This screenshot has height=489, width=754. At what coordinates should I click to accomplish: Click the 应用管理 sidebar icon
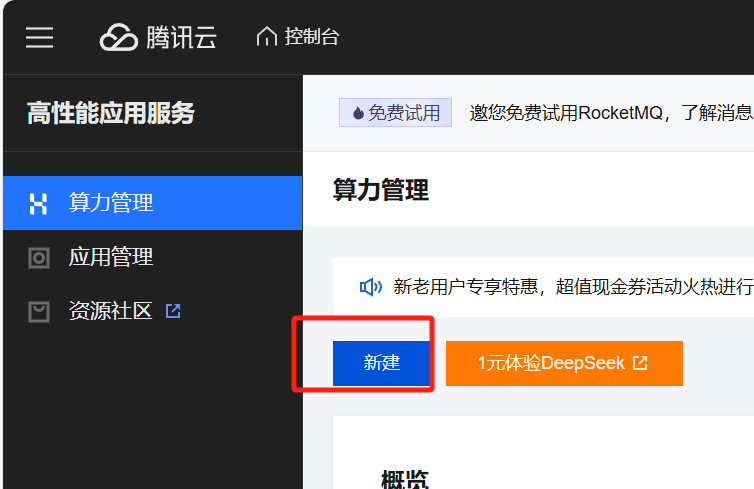(x=39, y=258)
